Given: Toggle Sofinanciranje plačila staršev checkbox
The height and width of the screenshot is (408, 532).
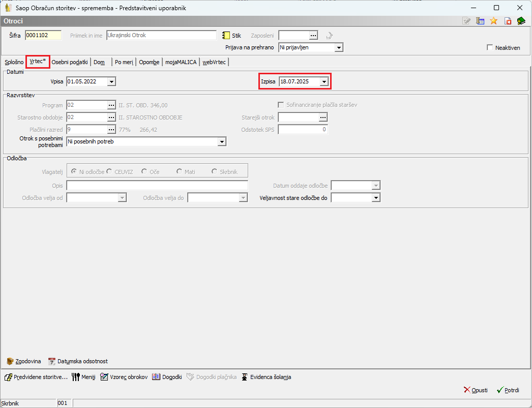Looking at the screenshot, I should [x=281, y=105].
